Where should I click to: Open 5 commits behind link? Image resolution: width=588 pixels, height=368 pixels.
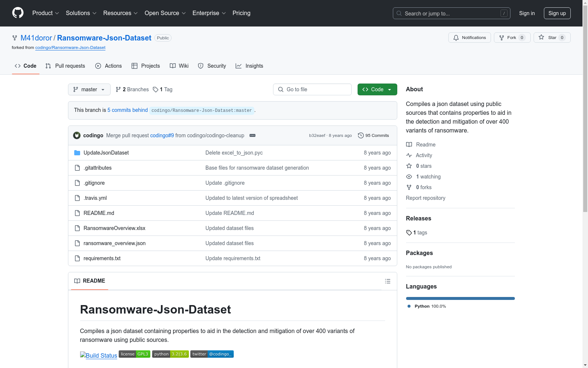[128, 110]
